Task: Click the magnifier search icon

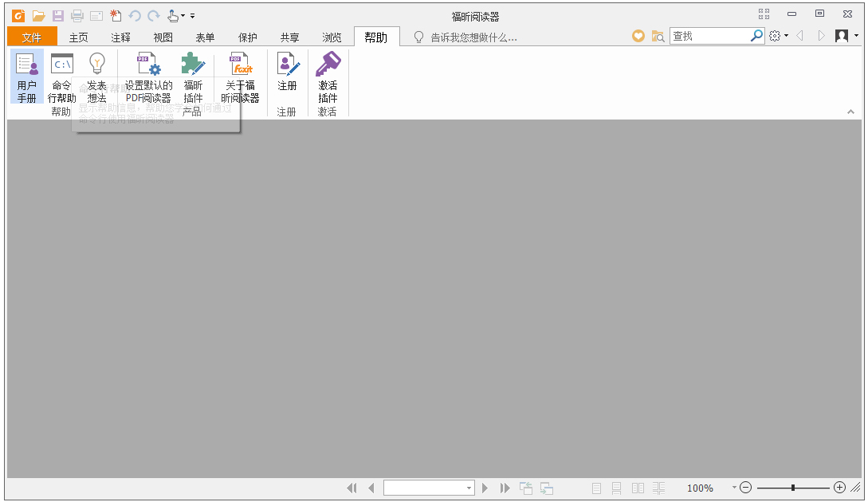Action: pos(756,36)
